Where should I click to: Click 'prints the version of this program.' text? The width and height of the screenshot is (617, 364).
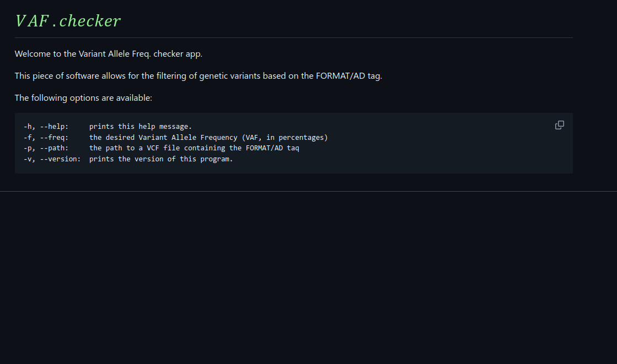161,159
